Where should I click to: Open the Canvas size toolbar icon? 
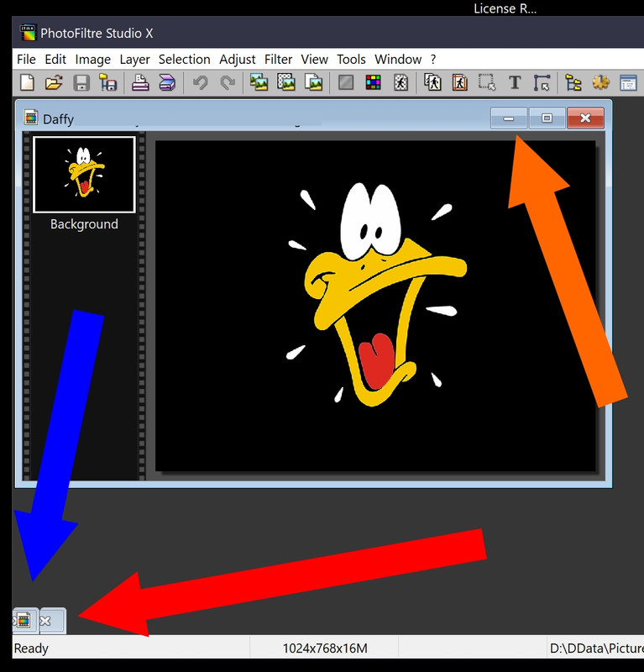point(286,82)
